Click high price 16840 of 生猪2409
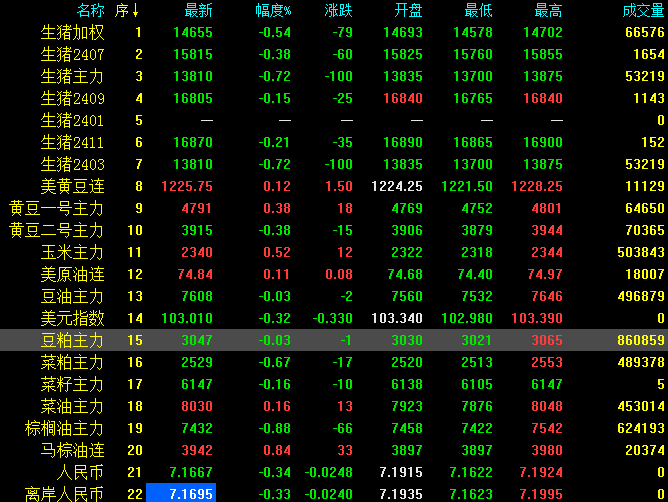Image resolution: width=668 pixels, height=502 pixels. [x=543, y=98]
